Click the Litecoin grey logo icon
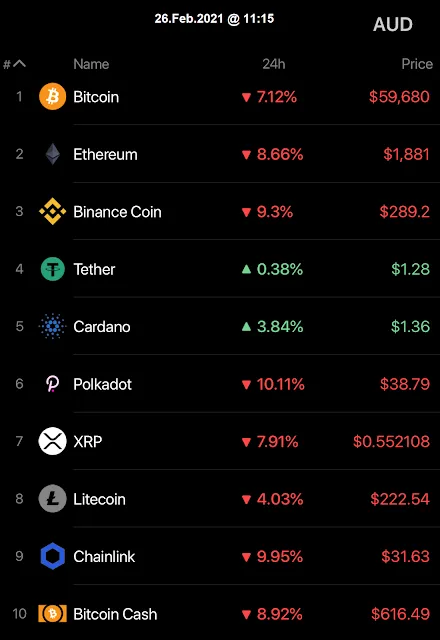This screenshot has width=440, height=640. coord(52,498)
